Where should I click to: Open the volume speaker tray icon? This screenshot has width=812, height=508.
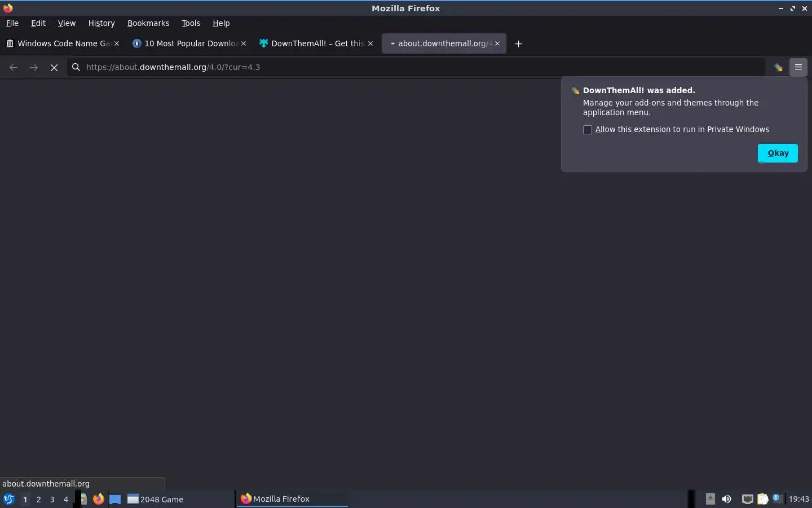[x=726, y=499]
